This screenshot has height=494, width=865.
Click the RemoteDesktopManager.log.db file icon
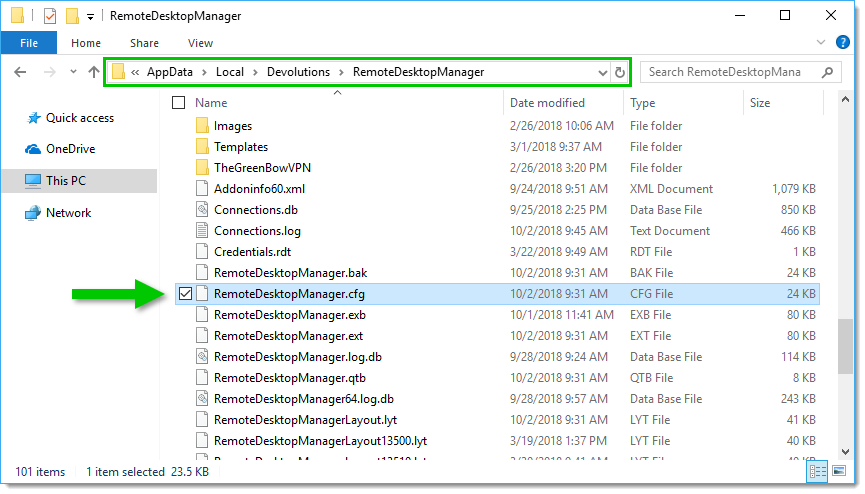(x=202, y=357)
